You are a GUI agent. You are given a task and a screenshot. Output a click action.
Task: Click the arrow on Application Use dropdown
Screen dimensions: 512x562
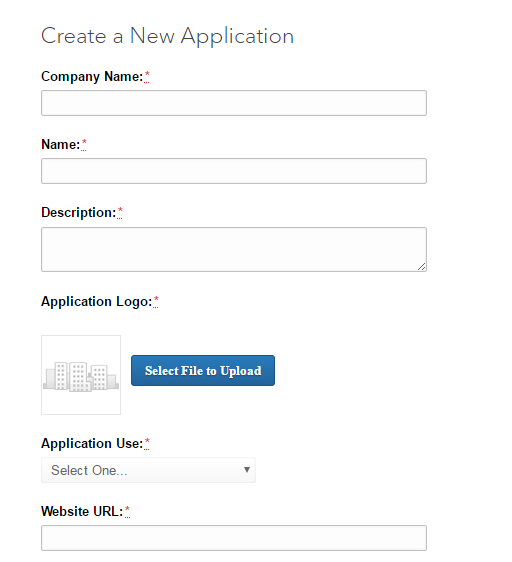pos(247,470)
